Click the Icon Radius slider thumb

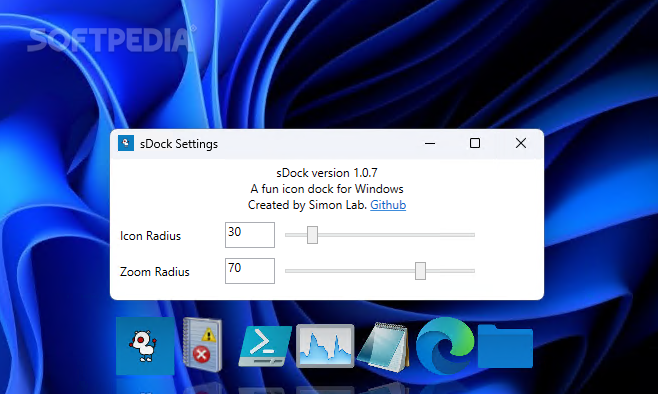pos(312,235)
